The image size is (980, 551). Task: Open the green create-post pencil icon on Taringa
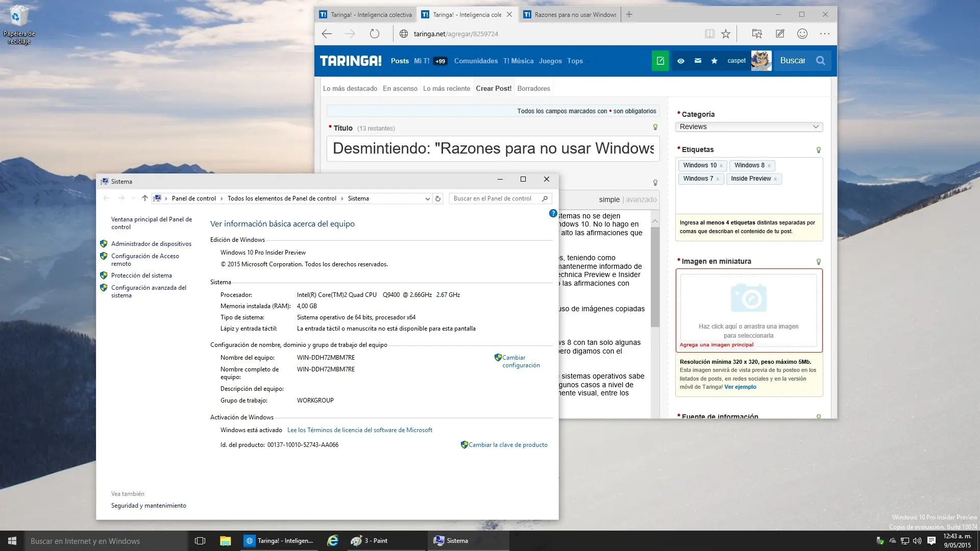(660, 60)
